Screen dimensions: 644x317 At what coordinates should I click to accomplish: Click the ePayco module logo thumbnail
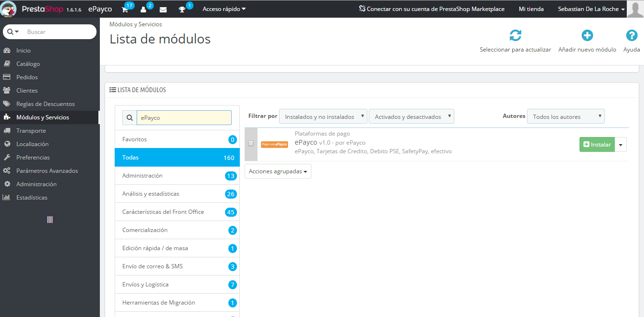[x=274, y=144]
